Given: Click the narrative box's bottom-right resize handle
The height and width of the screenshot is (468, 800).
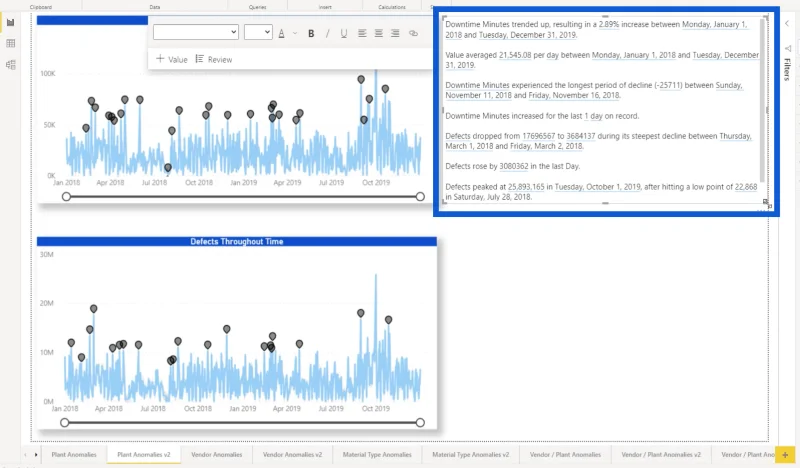Looking at the screenshot, I should point(765,202).
